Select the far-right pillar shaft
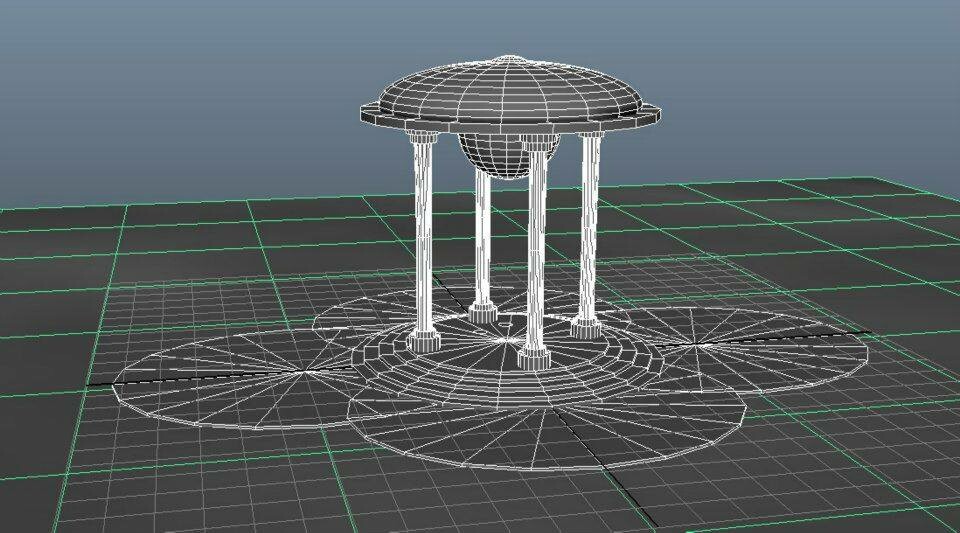 tap(589, 228)
